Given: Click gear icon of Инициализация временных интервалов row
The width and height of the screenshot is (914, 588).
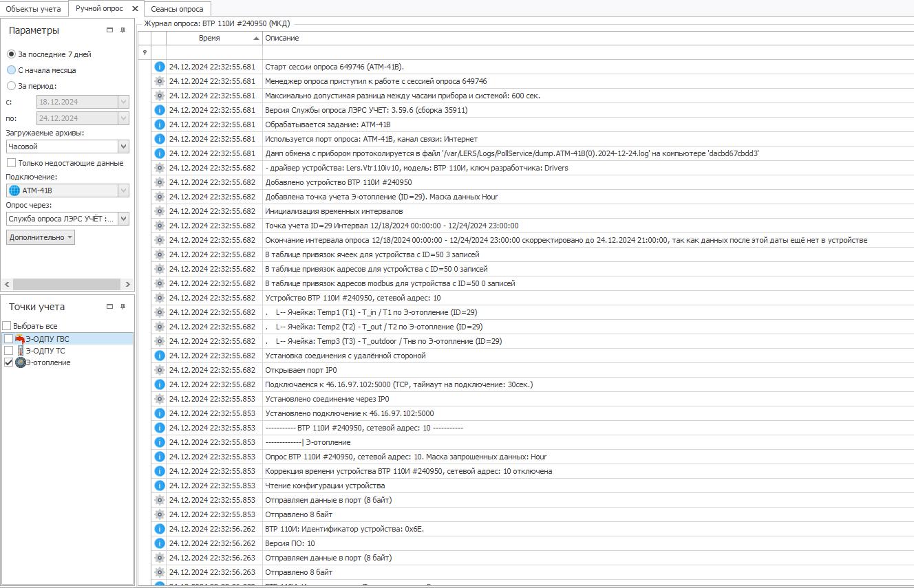Looking at the screenshot, I should [x=160, y=211].
